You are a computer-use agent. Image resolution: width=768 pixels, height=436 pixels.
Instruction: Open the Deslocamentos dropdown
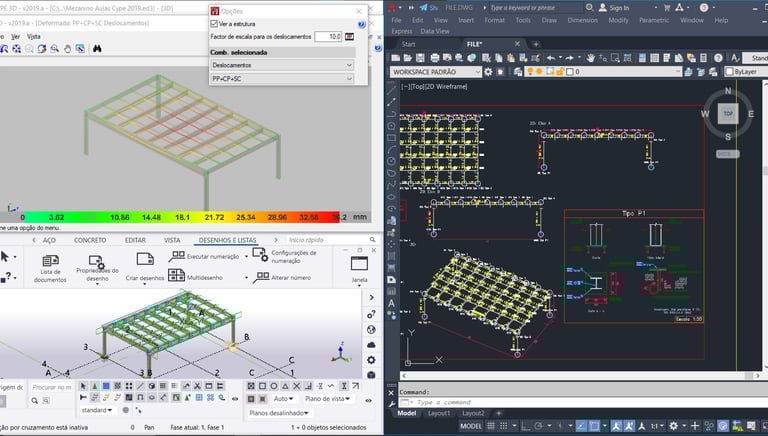click(x=282, y=65)
